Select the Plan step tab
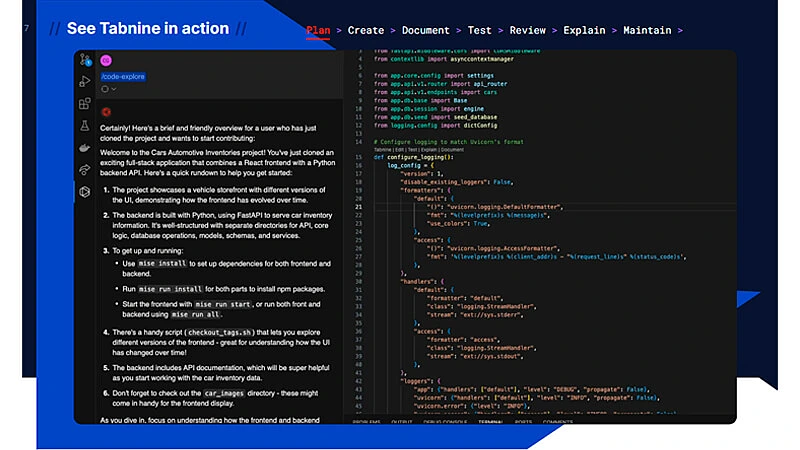This screenshot has width=800, height=450. point(318,30)
